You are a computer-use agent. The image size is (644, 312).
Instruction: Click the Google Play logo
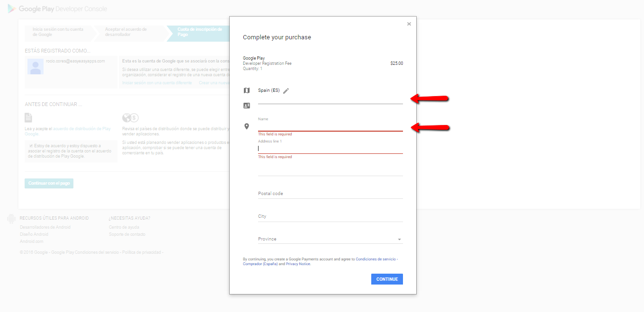click(10, 8)
